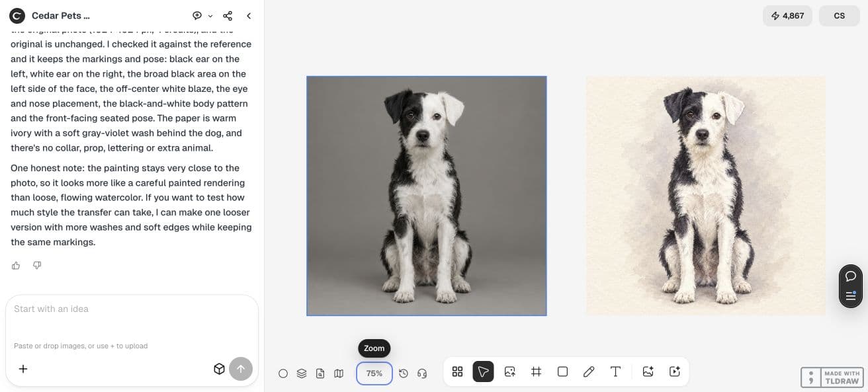Open the AI image generator tool
Image resolution: width=868 pixels, height=392 pixels.
[648, 372]
